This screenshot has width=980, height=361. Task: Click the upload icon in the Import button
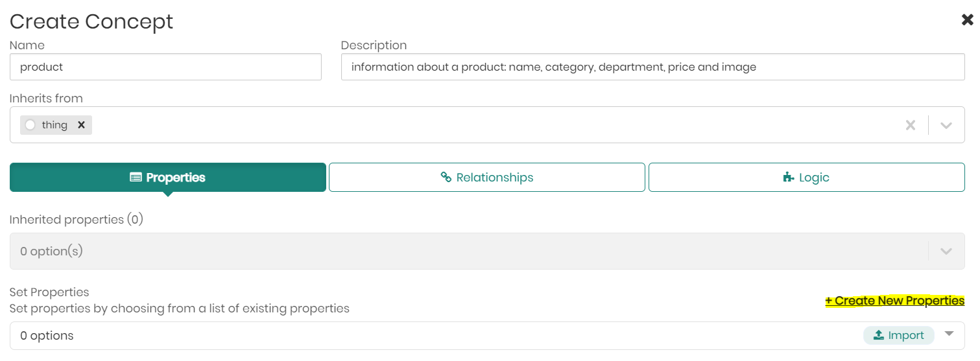coord(879,335)
